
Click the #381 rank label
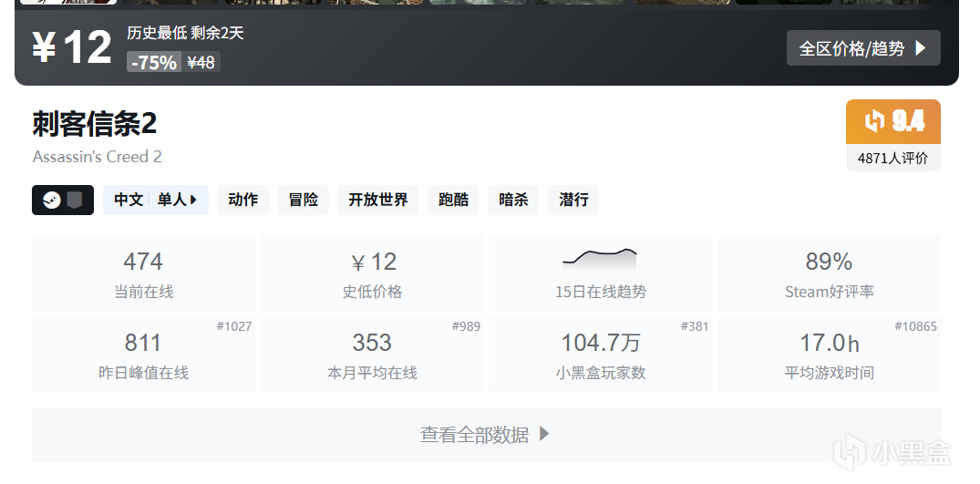pyautogui.click(x=695, y=326)
